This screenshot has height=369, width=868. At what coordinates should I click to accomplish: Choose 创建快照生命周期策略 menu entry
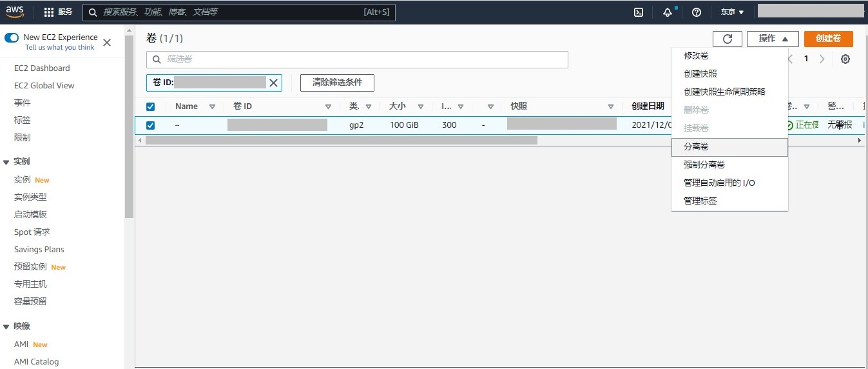(x=729, y=92)
